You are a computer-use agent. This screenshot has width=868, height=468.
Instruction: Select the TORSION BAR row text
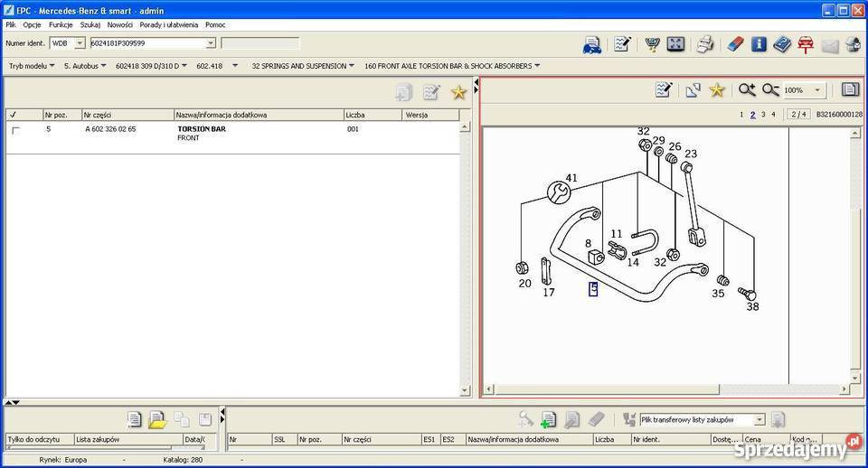pyautogui.click(x=202, y=129)
